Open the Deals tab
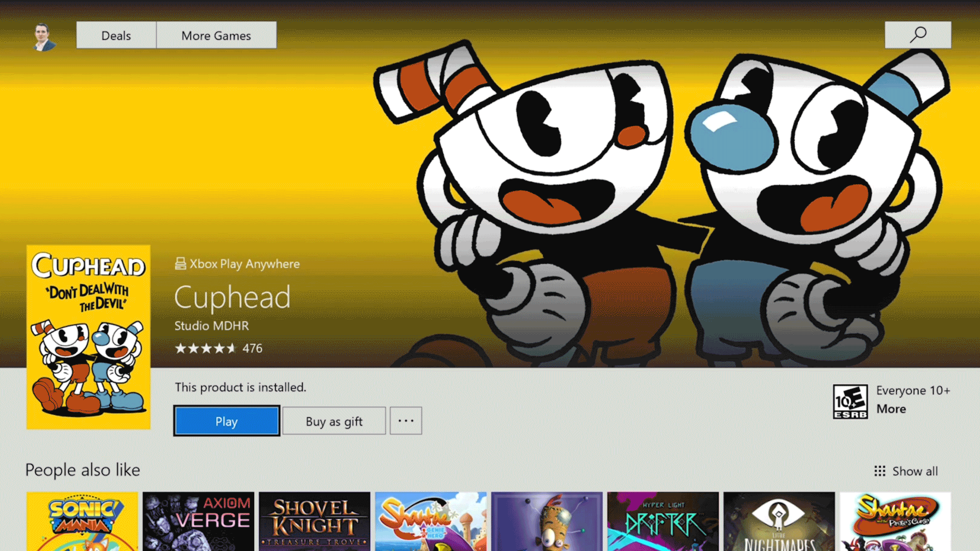The width and height of the screenshot is (980, 551). click(116, 35)
